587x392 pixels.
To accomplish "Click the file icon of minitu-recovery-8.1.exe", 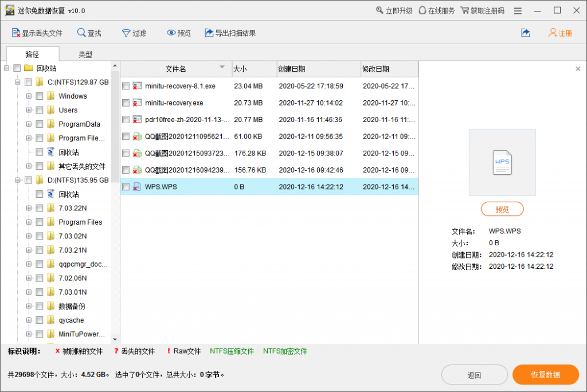I will (x=137, y=86).
